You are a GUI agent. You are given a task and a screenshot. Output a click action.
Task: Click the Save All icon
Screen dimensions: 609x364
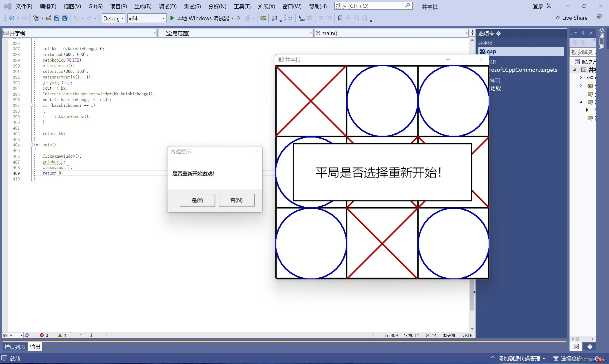[x=65, y=18]
